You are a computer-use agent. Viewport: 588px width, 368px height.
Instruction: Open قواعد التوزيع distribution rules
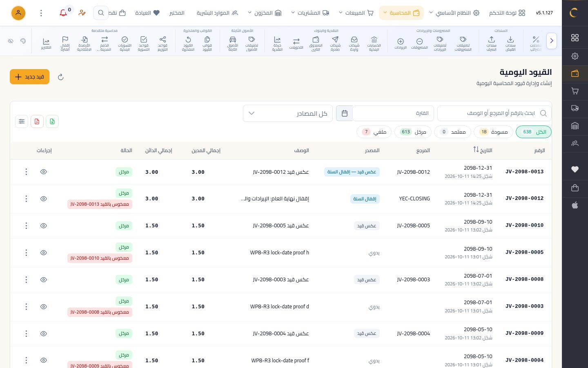pos(163,43)
